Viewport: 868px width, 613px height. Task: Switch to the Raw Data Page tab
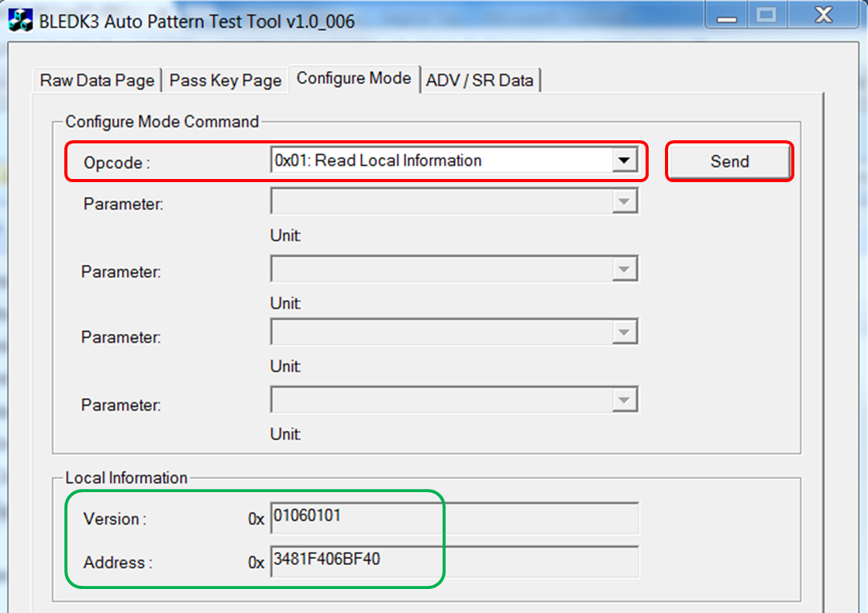(97, 81)
